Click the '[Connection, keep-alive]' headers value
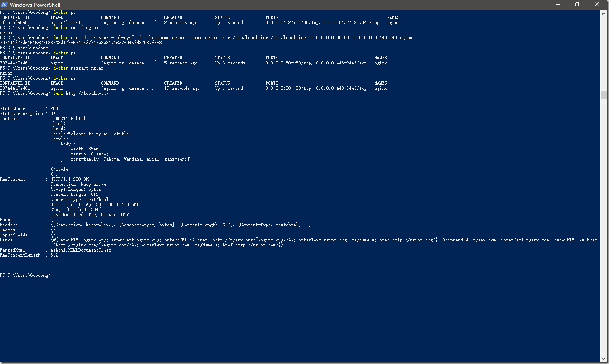Viewport: 609px width, 364px height. click(83, 225)
